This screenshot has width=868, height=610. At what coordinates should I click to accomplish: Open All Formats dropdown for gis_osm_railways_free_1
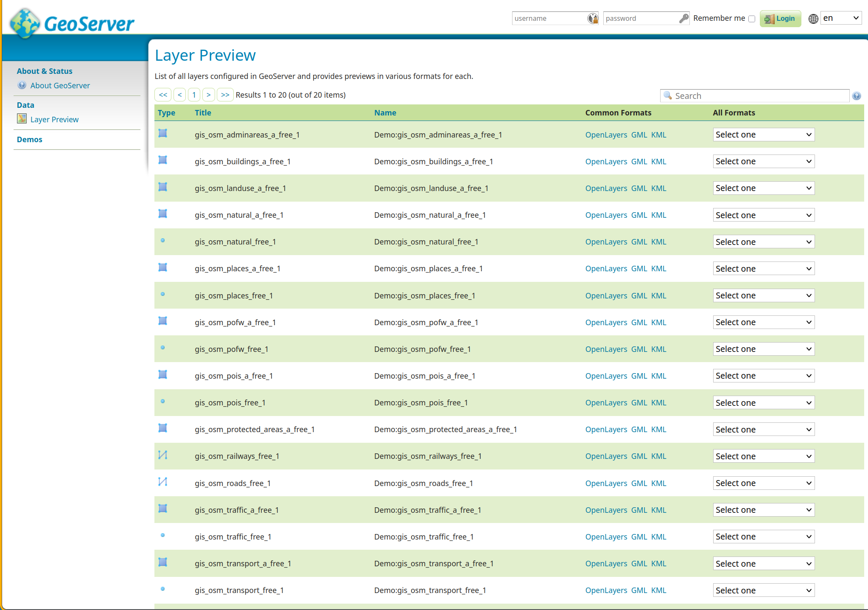[764, 456]
